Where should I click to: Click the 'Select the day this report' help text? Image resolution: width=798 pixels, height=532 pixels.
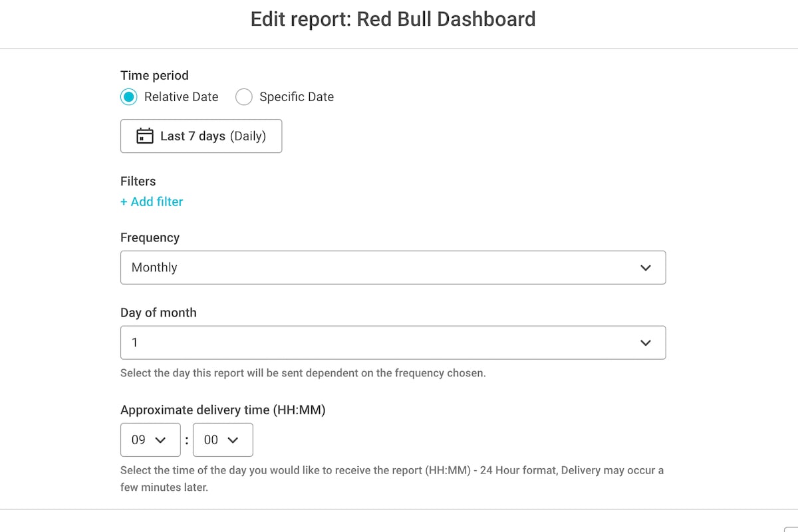tap(303, 373)
